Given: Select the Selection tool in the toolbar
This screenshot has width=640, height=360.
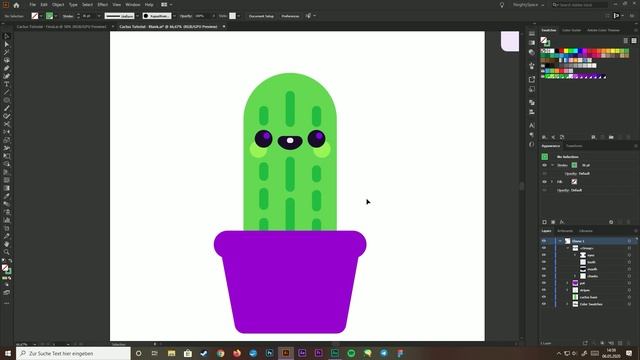Looking at the screenshot, I should pyautogui.click(x=7, y=36).
